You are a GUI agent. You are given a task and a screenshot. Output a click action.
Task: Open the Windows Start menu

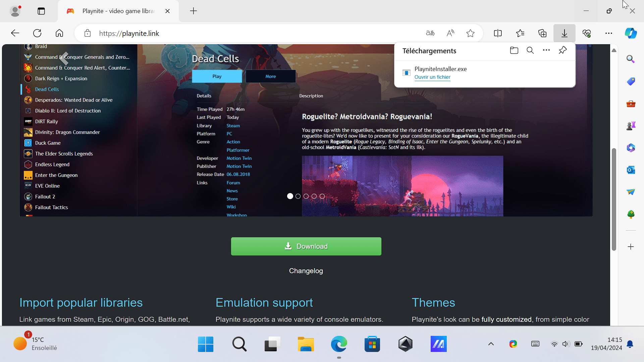pyautogui.click(x=206, y=344)
